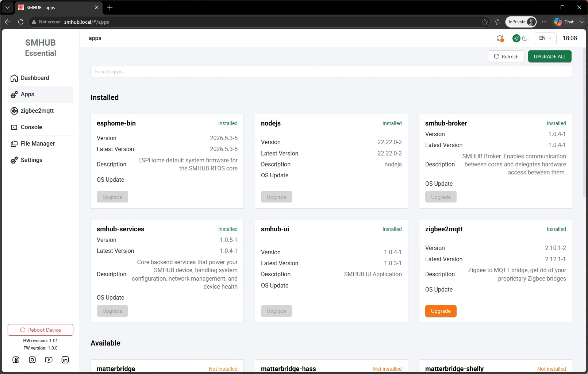588x374 pixels.
Task: Click the Refresh button
Action: pos(506,57)
